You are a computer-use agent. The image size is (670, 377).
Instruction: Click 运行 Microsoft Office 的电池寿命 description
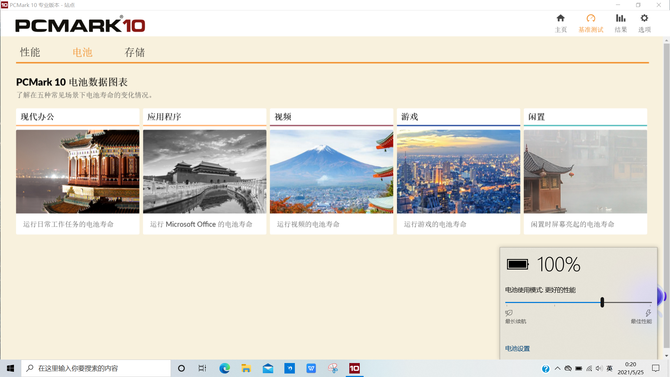[x=201, y=224]
